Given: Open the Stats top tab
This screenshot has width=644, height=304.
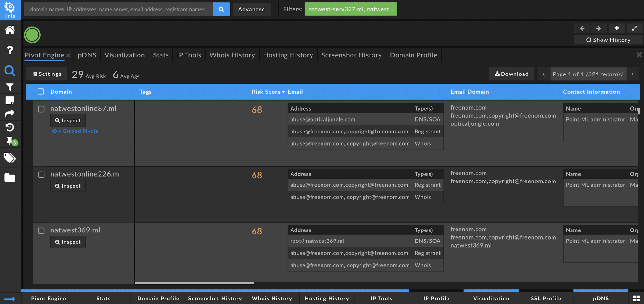Looking at the screenshot, I should 161,55.
